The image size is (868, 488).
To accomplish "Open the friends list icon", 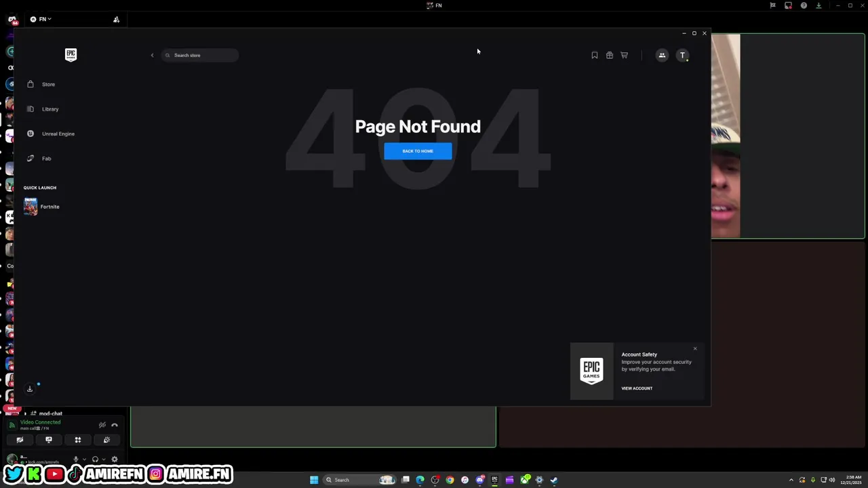I will coord(662,55).
